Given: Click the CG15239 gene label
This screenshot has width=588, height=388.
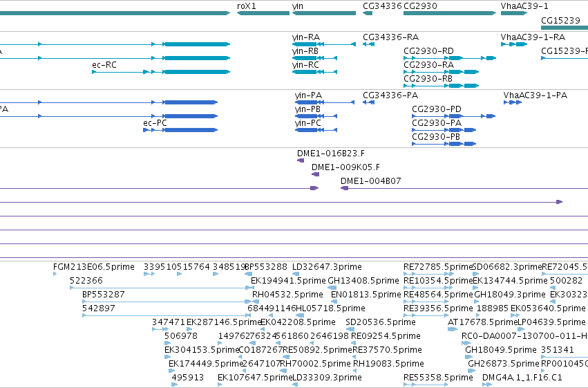Looking at the screenshot, I should [x=560, y=21].
